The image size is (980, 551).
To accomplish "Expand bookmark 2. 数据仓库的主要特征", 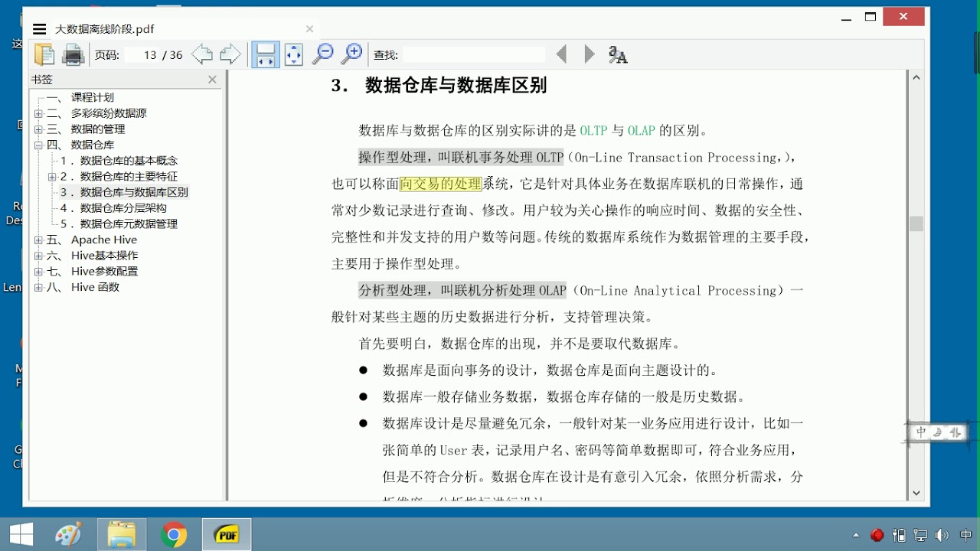I will pyautogui.click(x=52, y=177).
